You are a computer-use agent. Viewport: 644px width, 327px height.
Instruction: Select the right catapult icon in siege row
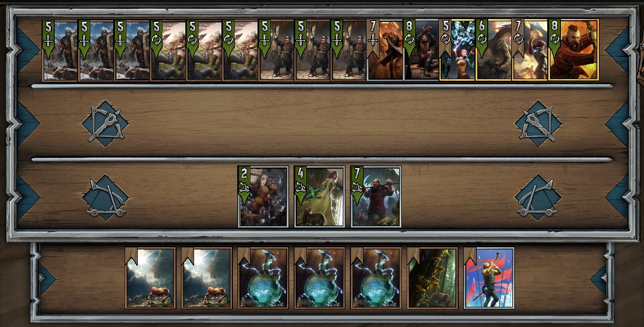coord(538,198)
